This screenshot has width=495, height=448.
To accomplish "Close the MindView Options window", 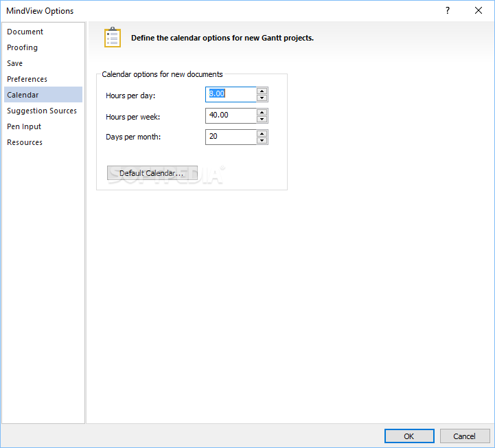I will click(479, 10).
